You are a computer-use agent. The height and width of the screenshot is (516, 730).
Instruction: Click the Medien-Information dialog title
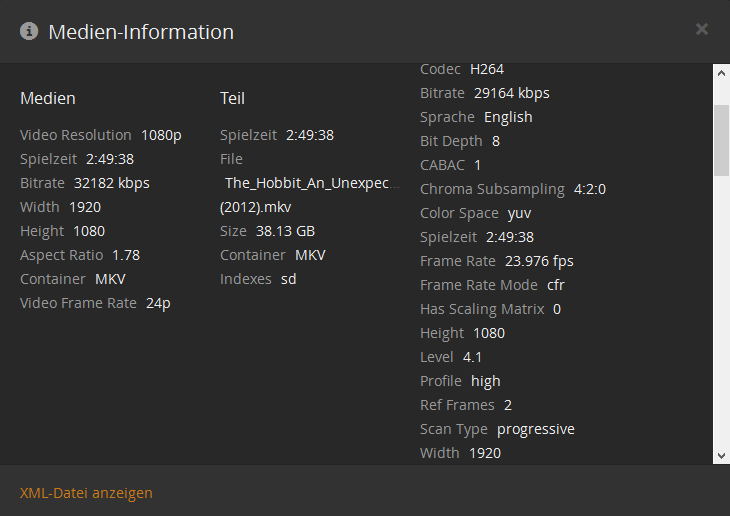[141, 32]
